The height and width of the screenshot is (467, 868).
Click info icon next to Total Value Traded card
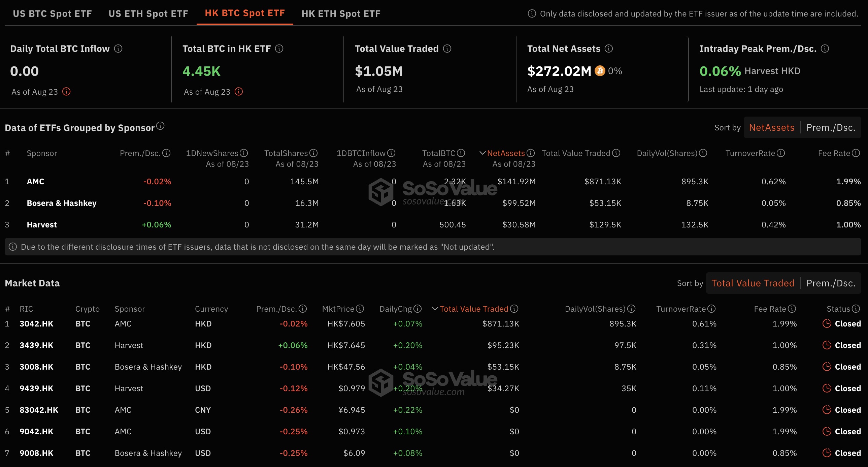447,49
